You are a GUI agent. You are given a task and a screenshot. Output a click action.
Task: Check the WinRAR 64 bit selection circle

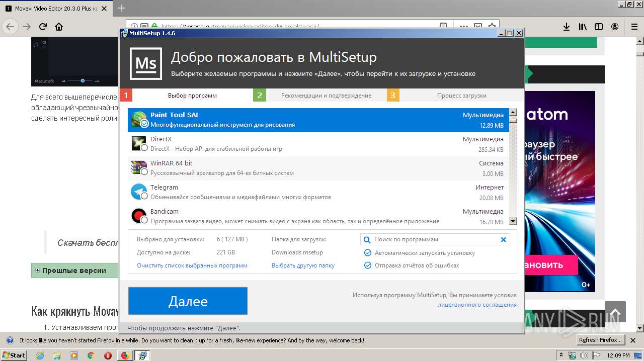(x=144, y=172)
